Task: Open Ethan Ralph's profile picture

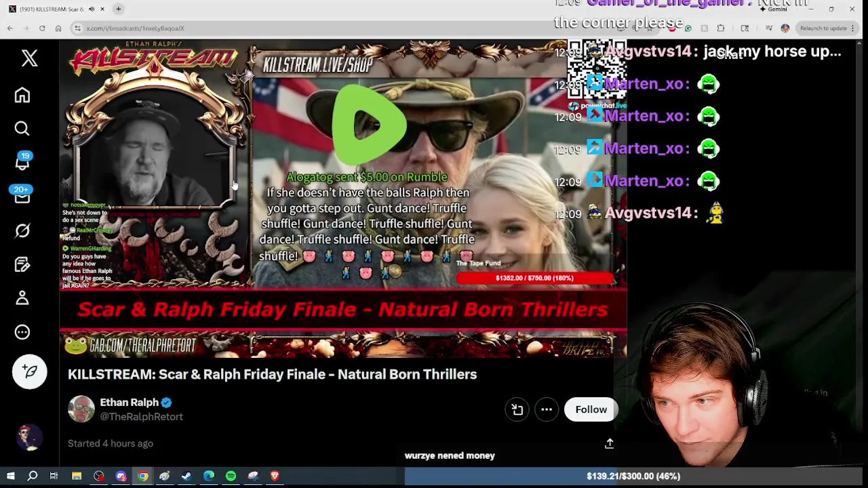Action: pos(81,409)
